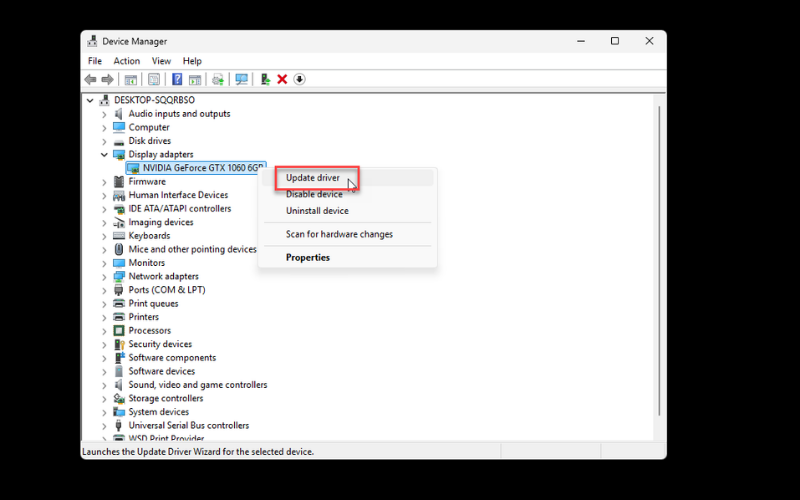
Task: Click the scan for hardware changes monitor icon
Action: (241, 79)
